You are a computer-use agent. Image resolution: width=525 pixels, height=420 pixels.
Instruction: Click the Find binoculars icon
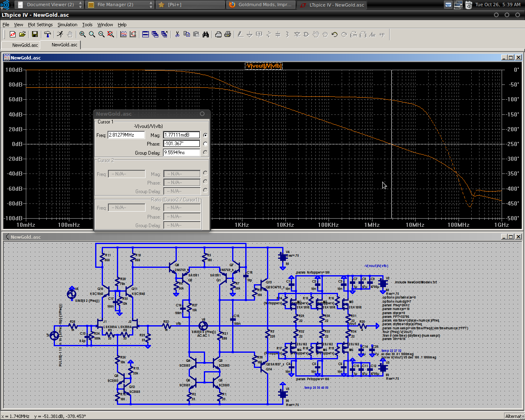(205, 34)
